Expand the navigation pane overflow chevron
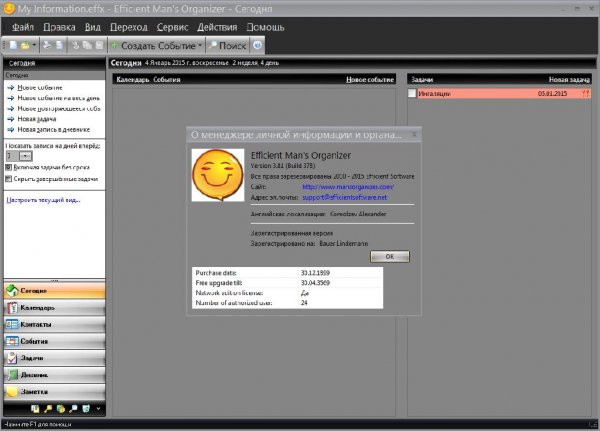The image size is (600, 431). tap(98, 409)
